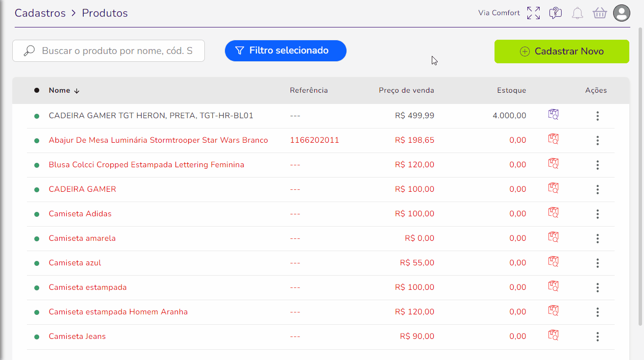This screenshot has height=360, width=644.
Task: Open the help chat question icon
Action: tap(555, 13)
